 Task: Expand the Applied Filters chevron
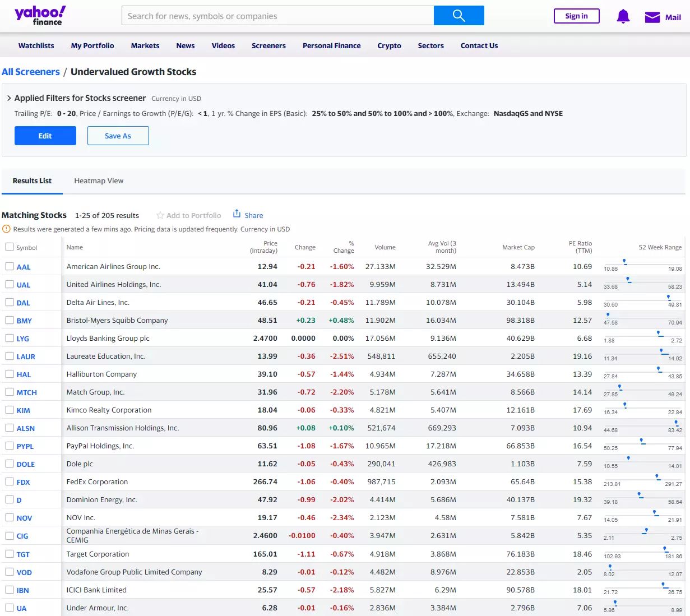tap(9, 98)
